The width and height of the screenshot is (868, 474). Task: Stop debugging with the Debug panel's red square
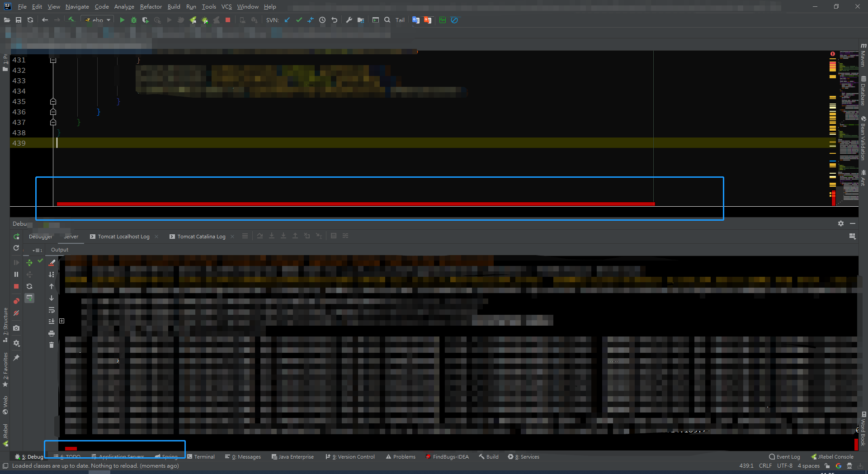pyautogui.click(x=16, y=286)
